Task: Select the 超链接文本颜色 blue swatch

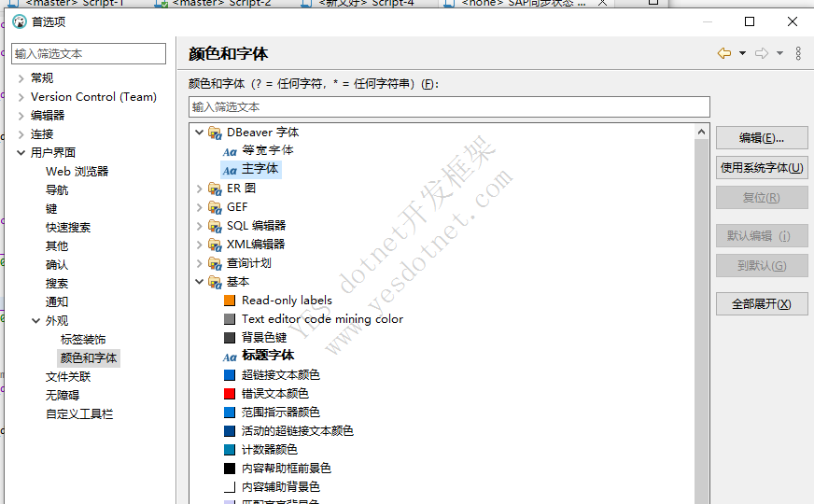Action: (x=230, y=375)
